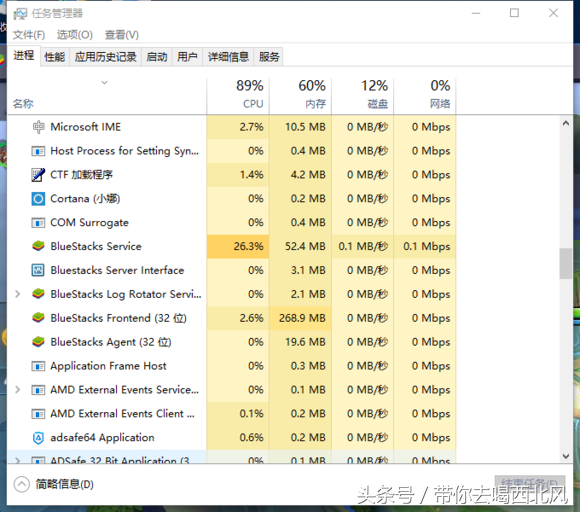Image resolution: width=580 pixels, height=512 pixels.
Task: Select the 进程 tab
Action: [24, 56]
